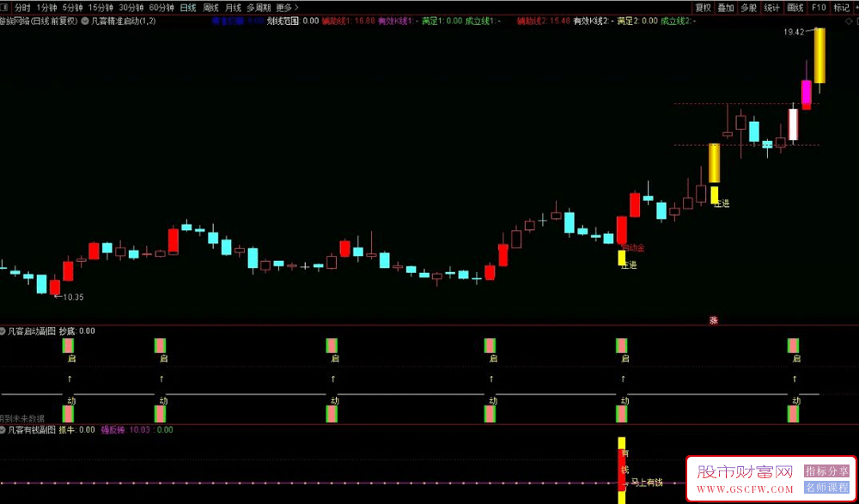859x504 pixels.
Task: Select the 30分钟 period tab
Action: [x=131, y=8]
